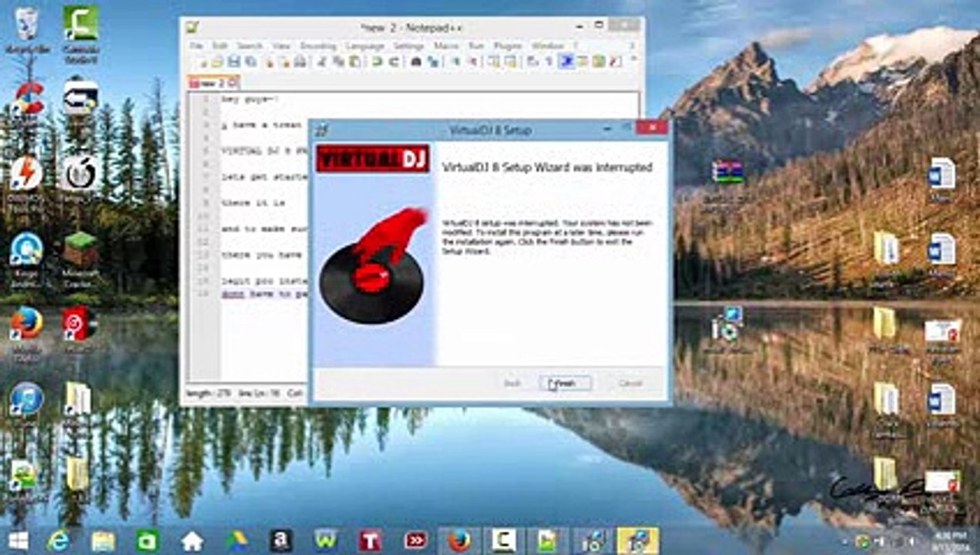Switch to Firefox on the taskbar
The image size is (980, 555).
coord(459,540)
